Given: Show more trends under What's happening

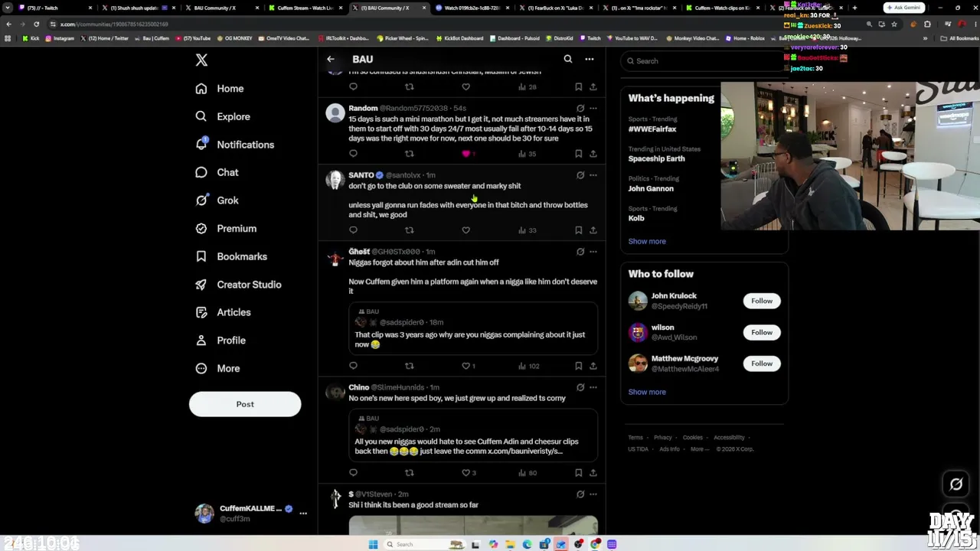Looking at the screenshot, I should tap(647, 241).
